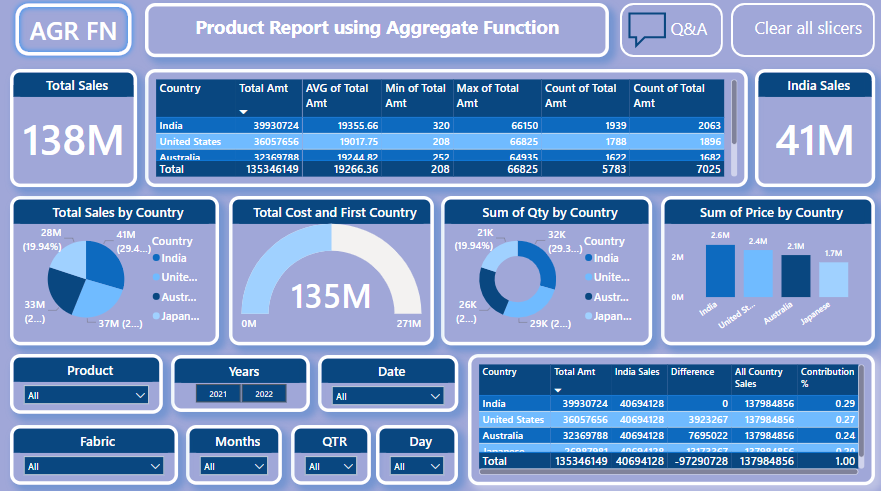Click the Sum of Qty by Country title
This screenshot has width=881, height=491.
click(x=550, y=212)
